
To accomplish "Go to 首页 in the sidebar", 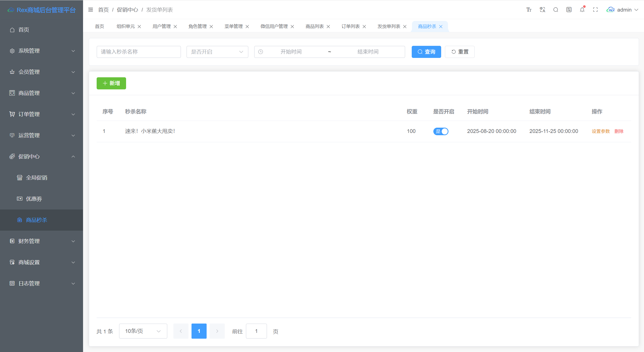I will pyautogui.click(x=42, y=30).
